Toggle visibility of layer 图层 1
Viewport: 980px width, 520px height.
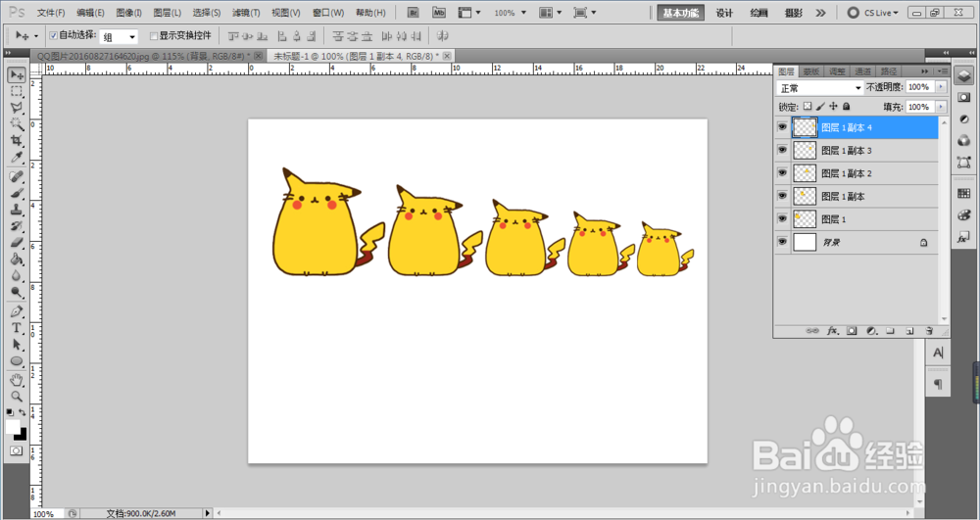tap(782, 219)
